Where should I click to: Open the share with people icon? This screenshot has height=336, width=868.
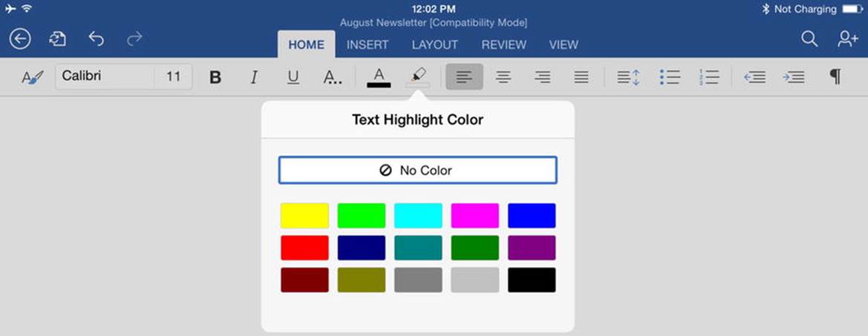click(847, 39)
